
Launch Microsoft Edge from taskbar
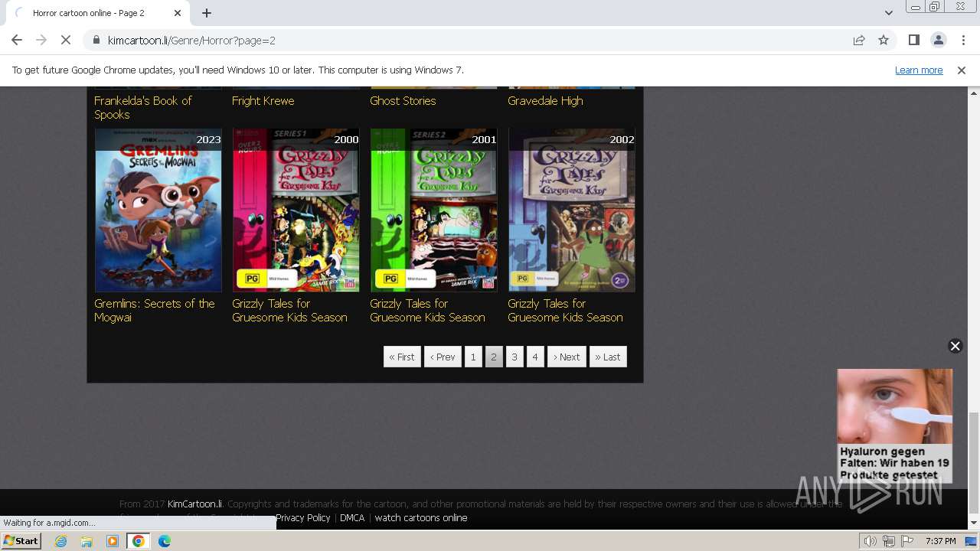pos(165,541)
